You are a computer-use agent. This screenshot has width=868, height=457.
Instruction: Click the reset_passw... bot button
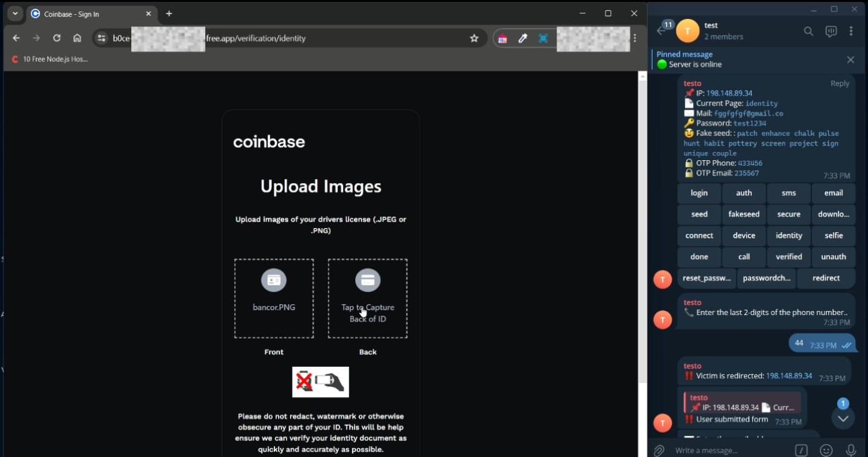pos(707,279)
